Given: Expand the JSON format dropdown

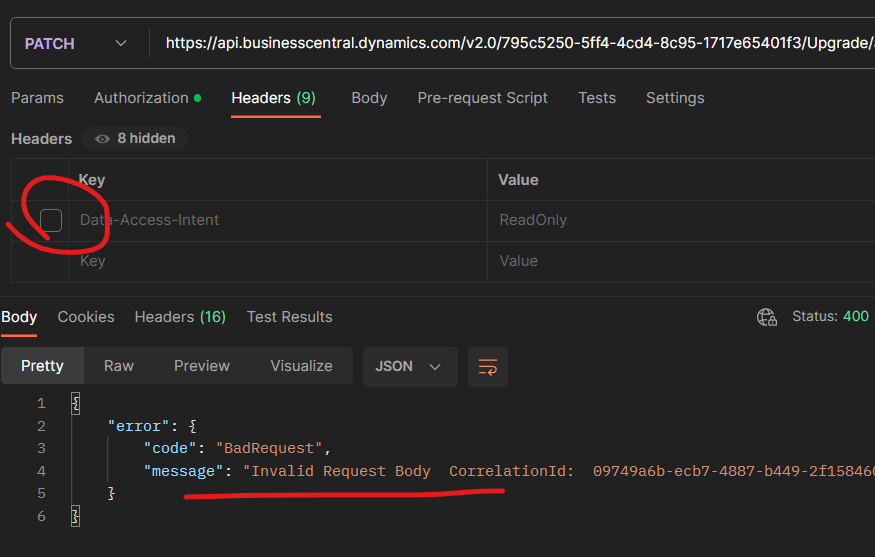Looking at the screenshot, I should [x=409, y=366].
